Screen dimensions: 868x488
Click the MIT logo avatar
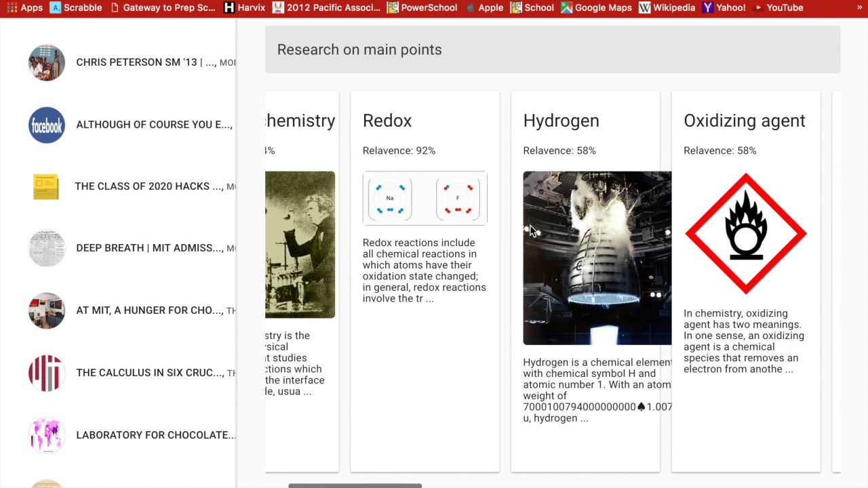point(47,373)
